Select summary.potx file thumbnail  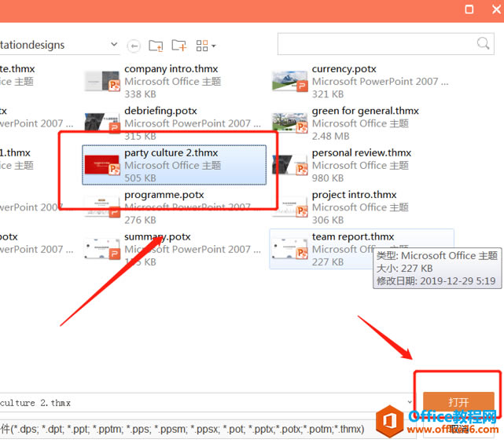point(102,249)
